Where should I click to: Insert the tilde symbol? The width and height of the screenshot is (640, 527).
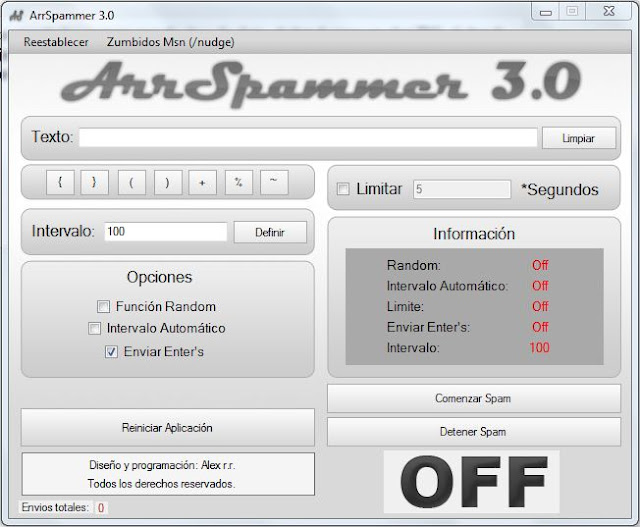click(274, 182)
